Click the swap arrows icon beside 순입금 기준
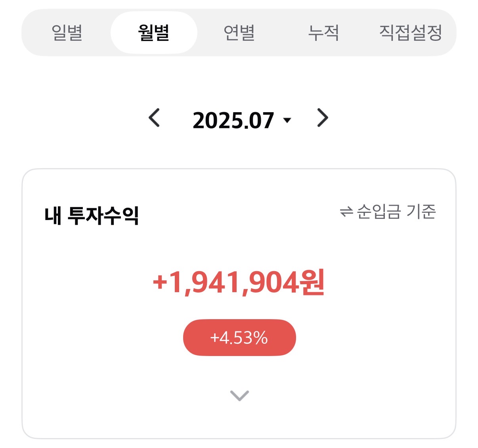Viewport: 478px width, 448px height. click(x=346, y=212)
